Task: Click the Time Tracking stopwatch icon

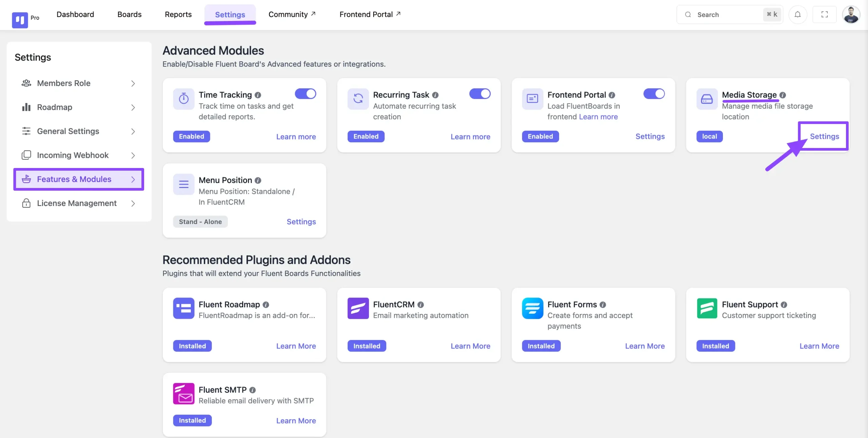Action: pos(183,99)
